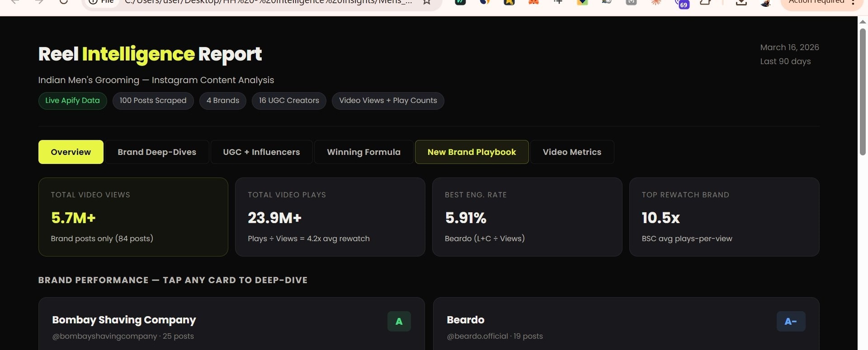This screenshot has height=350, width=868.
Task: Open the browser extensions puzzle menu
Action: pyautogui.click(x=705, y=2)
